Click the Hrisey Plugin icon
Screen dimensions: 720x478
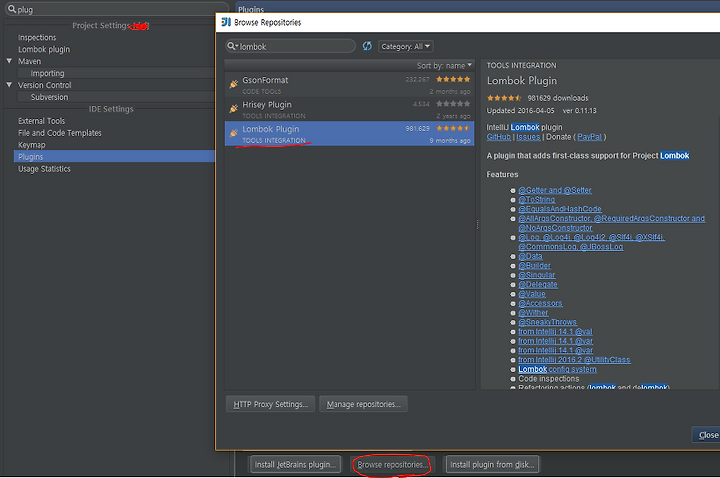234,109
